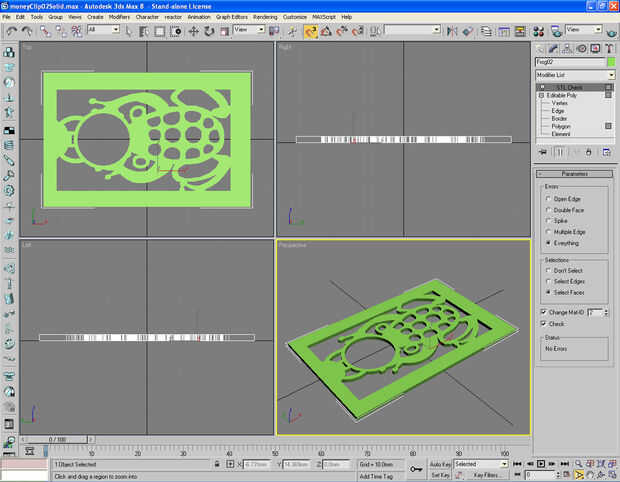Click the Set Key button

440,475
